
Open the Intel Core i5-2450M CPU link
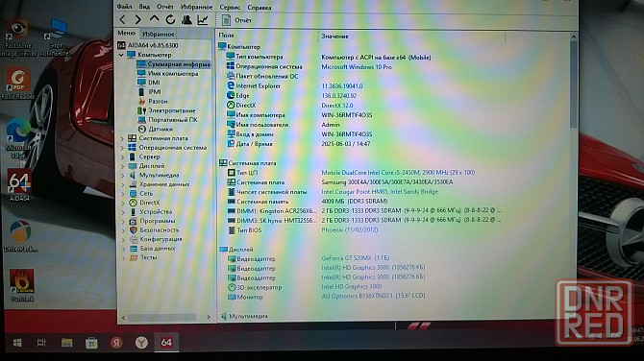click(398, 173)
